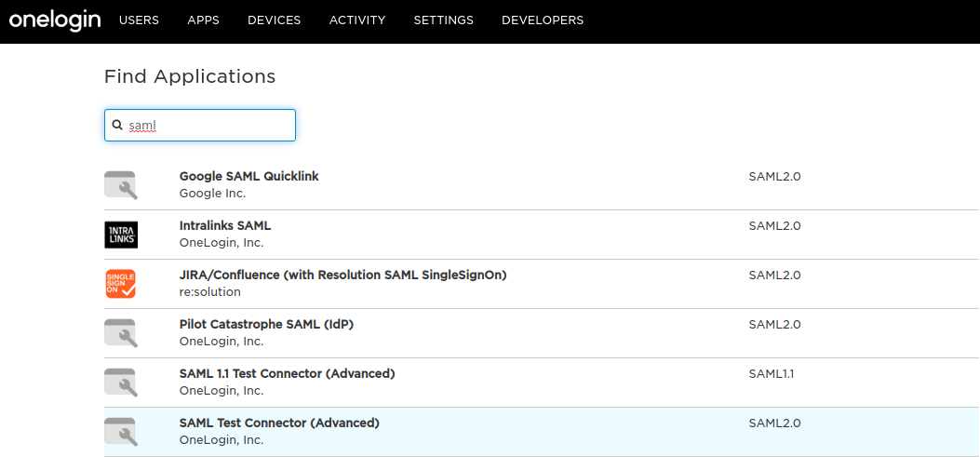Click SAML2.0 label in Pilot Catastrophe row
The width and height of the screenshot is (980, 457).
click(x=774, y=325)
